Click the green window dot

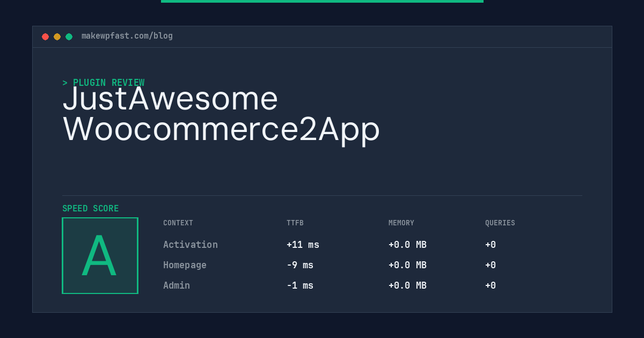tap(69, 36)
